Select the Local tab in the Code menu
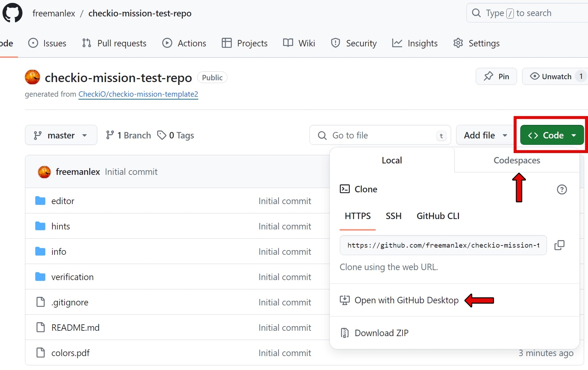Viewport: 588px width, 370px height. coord(392,160)
